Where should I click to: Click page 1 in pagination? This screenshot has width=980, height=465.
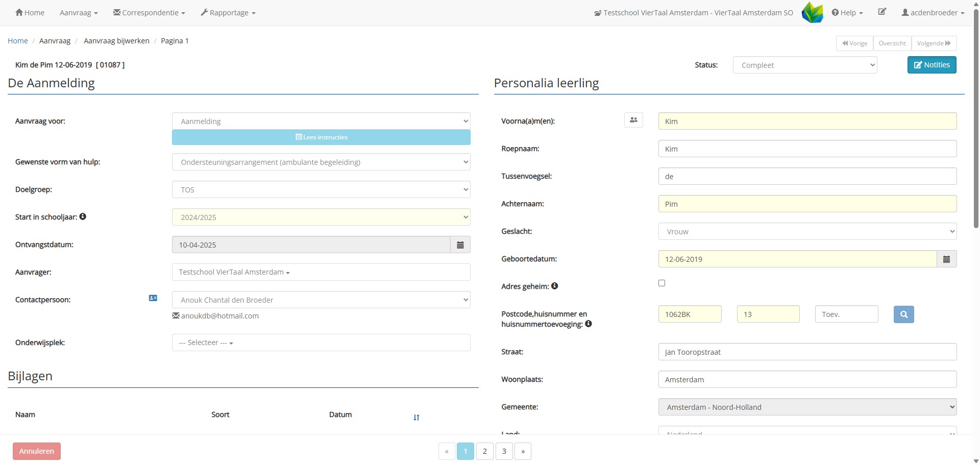(465, 451)
